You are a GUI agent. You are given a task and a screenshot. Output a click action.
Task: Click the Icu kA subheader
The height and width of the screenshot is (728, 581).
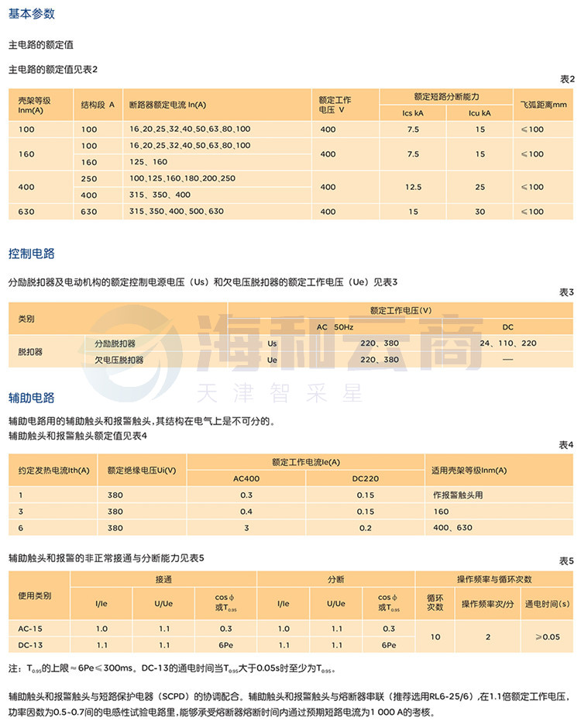coord(480,113)
